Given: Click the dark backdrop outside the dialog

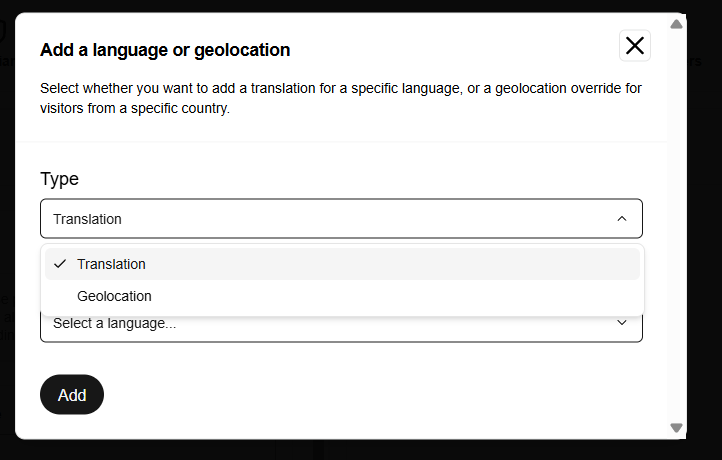Looking at the screenshot, I should coord(705,230).
